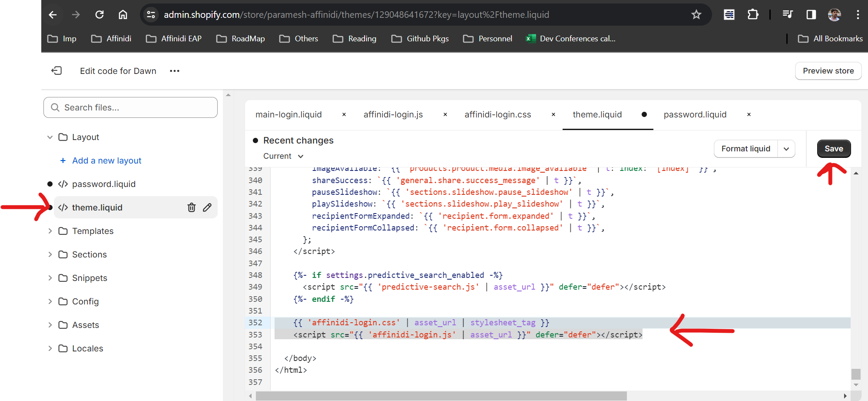Switch to the affinidi-login.css tab
Viewport: 868px width, 401px height.
[498, 114]
